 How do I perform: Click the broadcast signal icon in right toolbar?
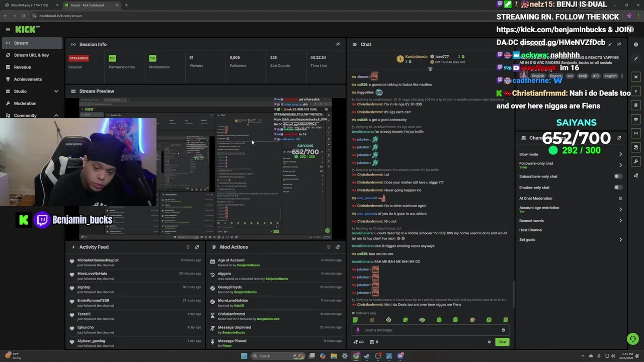636,133
